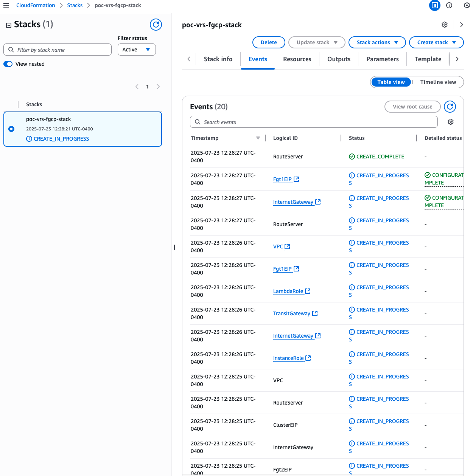Click the Delete button
This screenshot has height=476, width=473.
click(269, 42)
